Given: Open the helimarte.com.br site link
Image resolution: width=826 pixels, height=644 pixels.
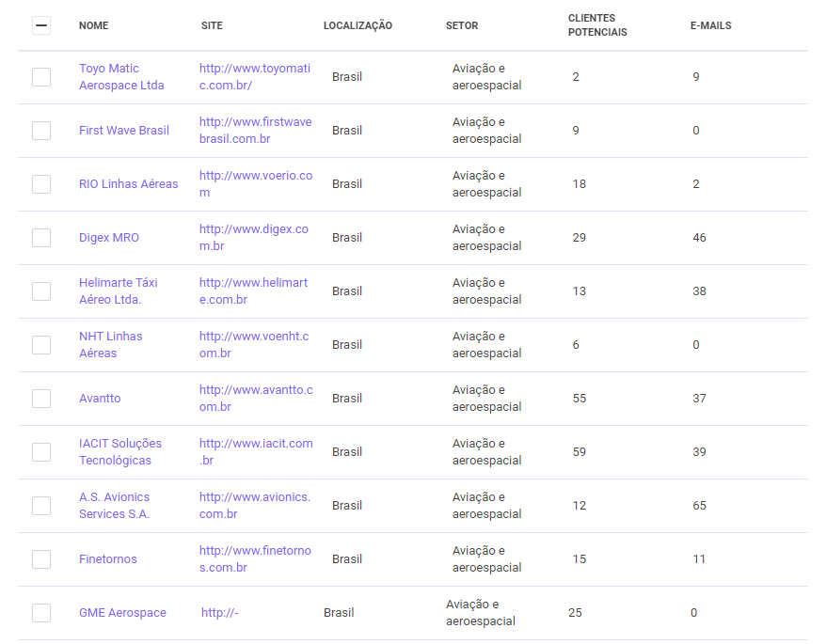Looking at the screenshot, I should [x=253, y=291].
